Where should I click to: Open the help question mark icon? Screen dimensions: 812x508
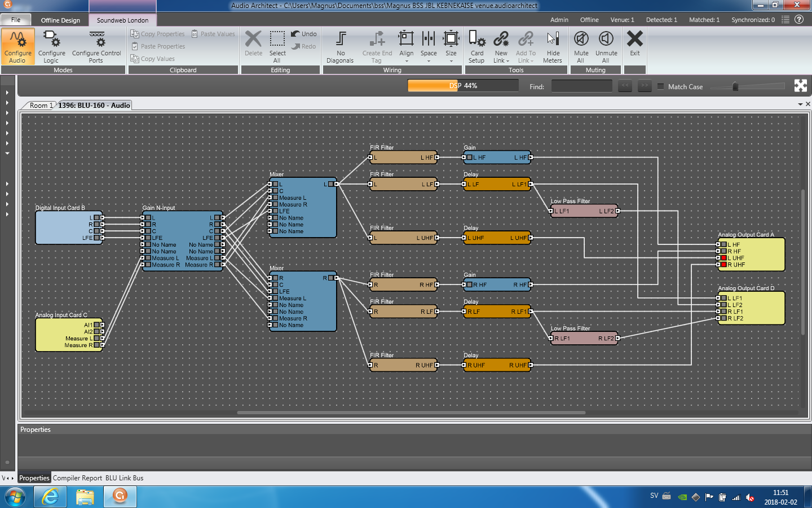799,19
